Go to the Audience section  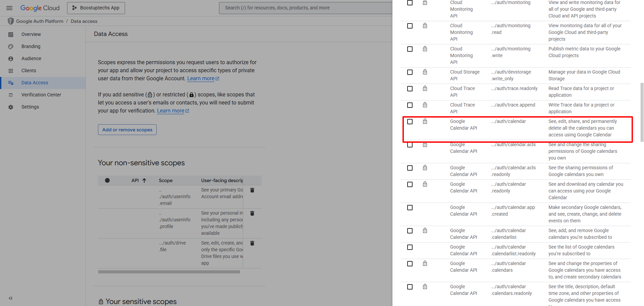point(31,58)
